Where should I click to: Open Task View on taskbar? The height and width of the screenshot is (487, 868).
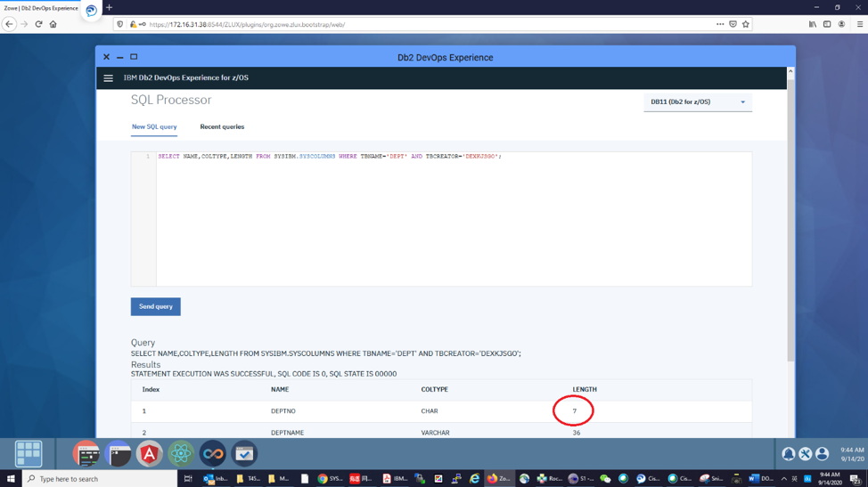point(188,479)
